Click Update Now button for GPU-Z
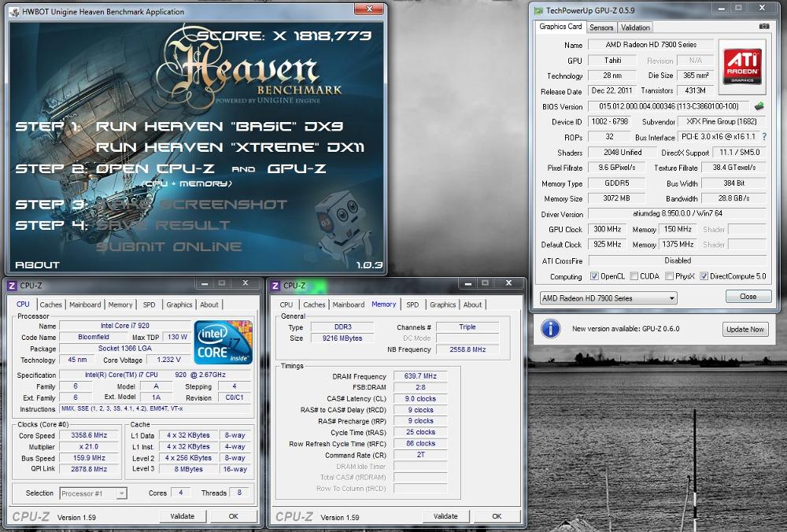Viewport: 787px width, 532px height. pyautogui.click(x=745, y=329)
